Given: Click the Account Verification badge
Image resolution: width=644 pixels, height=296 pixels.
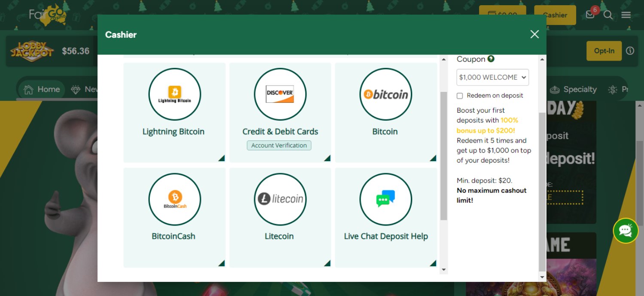Looking at the screenshot, I should [279, 145].
